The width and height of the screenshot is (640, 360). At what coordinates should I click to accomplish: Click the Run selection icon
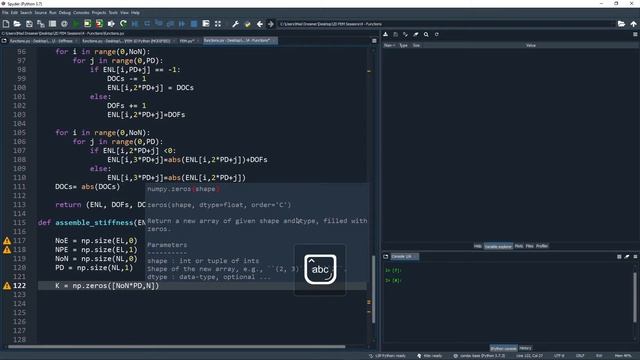tap(111, 24)
